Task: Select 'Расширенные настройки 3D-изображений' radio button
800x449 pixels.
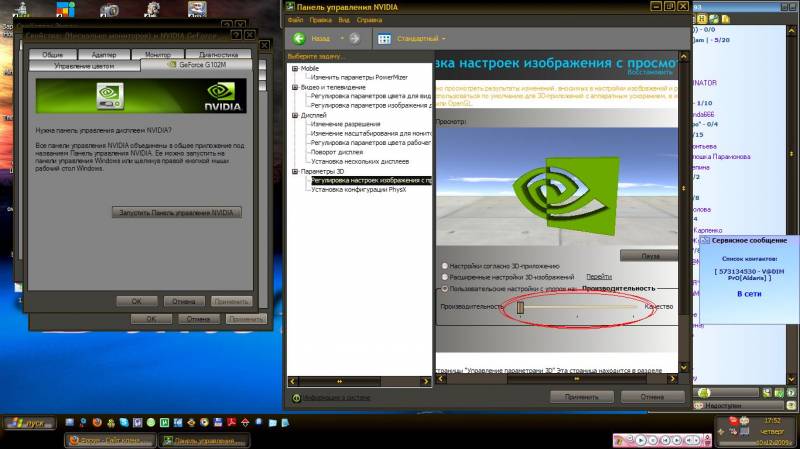Action: [444, 277]
